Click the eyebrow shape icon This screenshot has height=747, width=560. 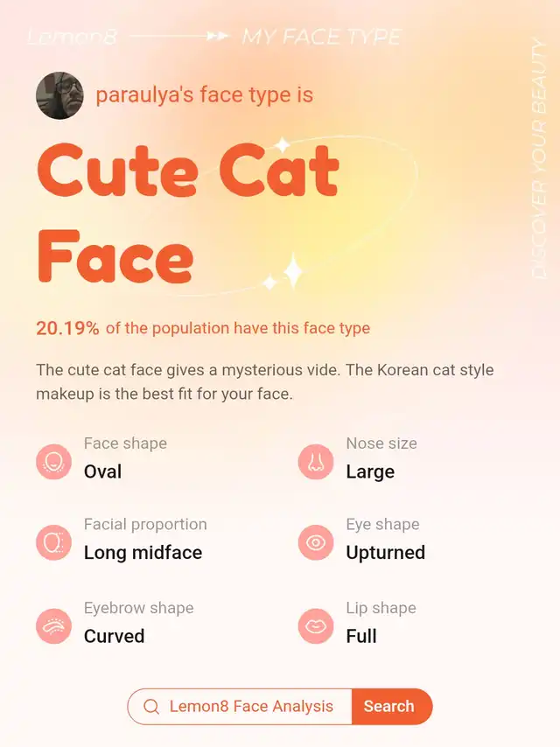point(54,626)
